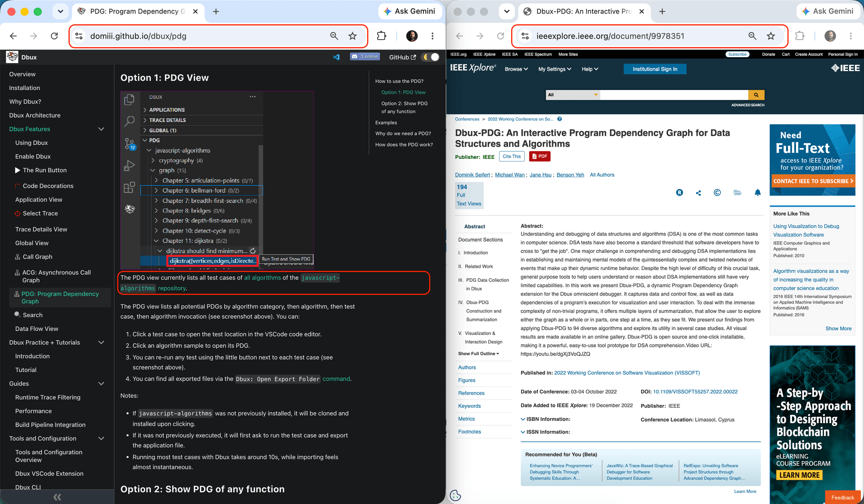This screenshot has width=864, height=504.
Task: Click the Cite This button
Action: coord(512,157)
